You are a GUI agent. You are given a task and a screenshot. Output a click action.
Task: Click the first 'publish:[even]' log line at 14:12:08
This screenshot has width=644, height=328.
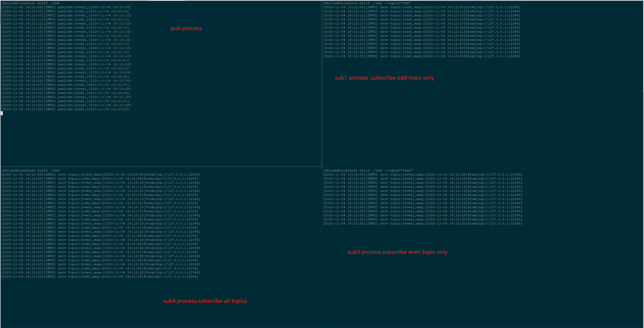click(66, 7)
